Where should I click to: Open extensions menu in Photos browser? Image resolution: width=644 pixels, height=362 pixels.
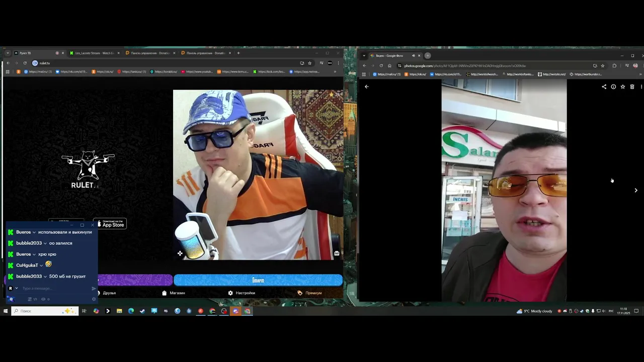coord(614,65)
